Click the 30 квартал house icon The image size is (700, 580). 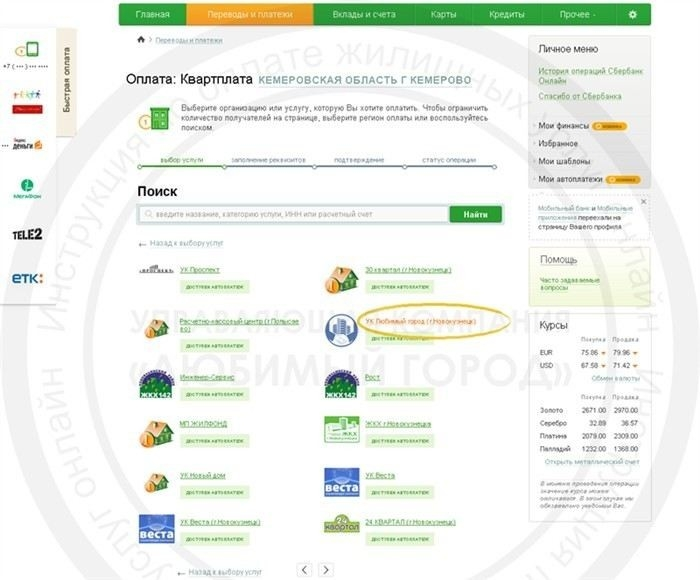341,279
